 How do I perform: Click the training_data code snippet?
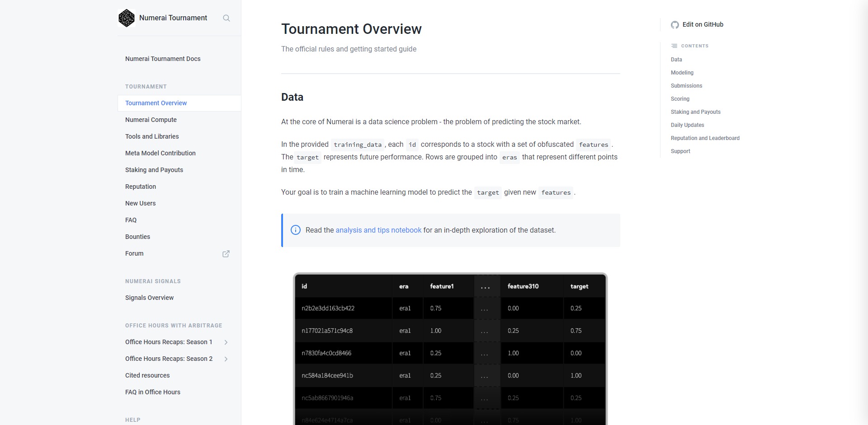358,145
